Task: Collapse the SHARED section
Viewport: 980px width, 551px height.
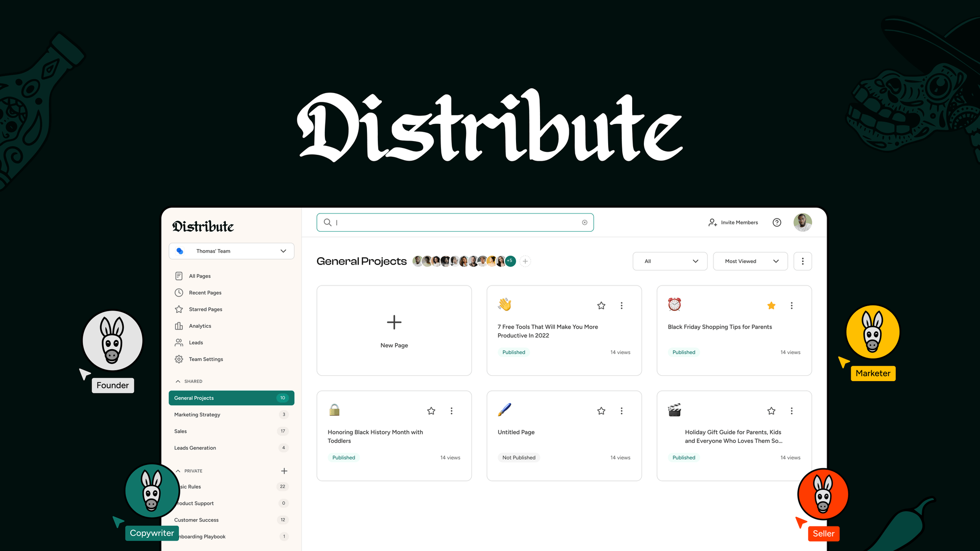Action: click(x=177, y=381)
